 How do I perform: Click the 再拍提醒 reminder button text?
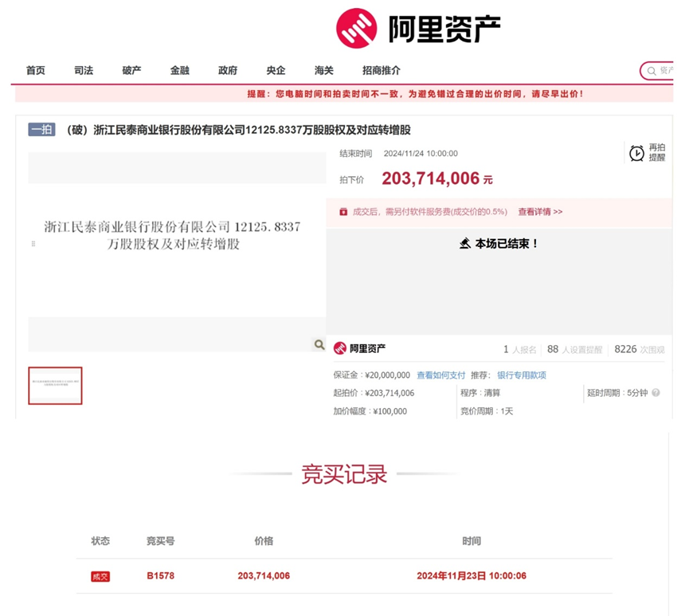coord(657,152)
